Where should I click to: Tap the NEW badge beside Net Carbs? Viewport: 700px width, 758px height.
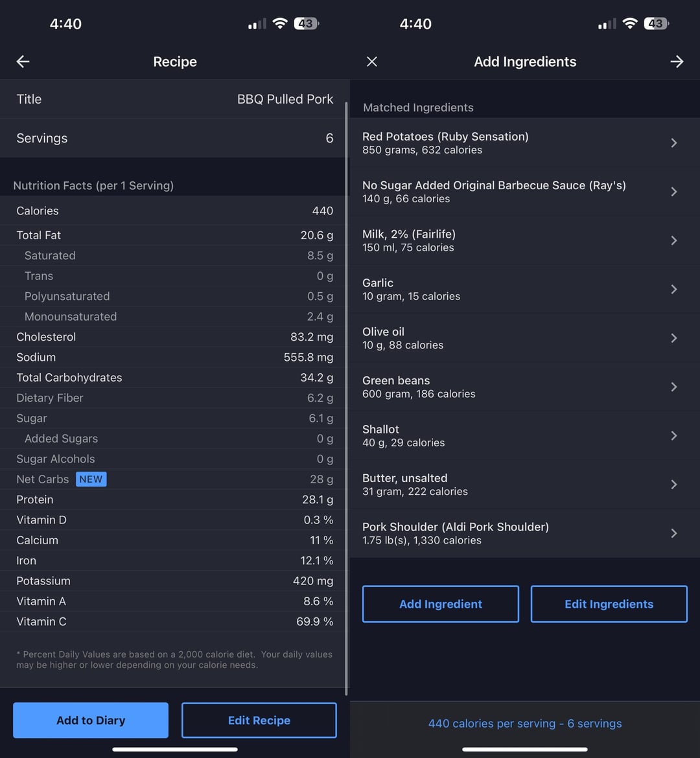point(91,479)
